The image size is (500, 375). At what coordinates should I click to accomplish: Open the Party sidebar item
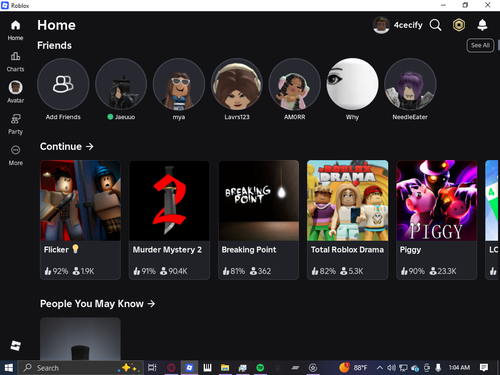tap(15, 124)
